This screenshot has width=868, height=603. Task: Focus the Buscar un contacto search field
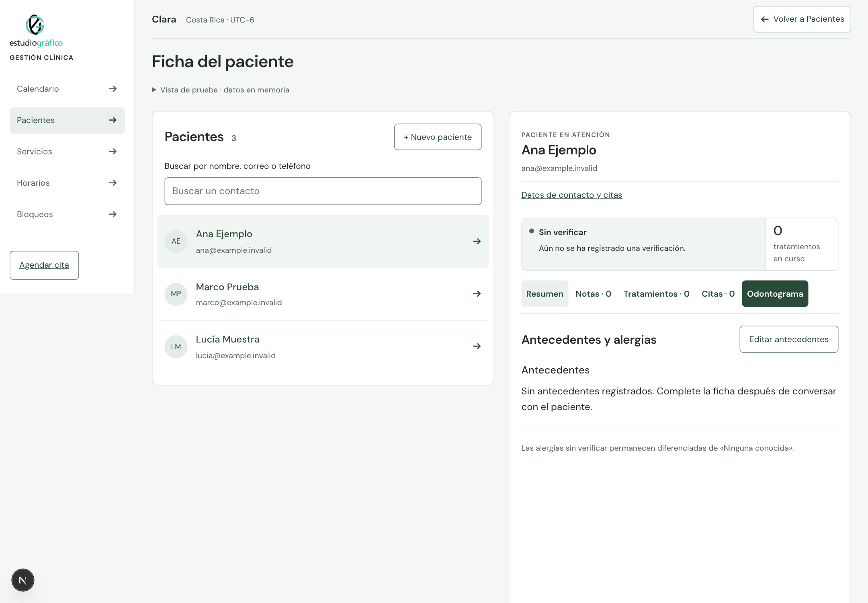click(323, 191)
